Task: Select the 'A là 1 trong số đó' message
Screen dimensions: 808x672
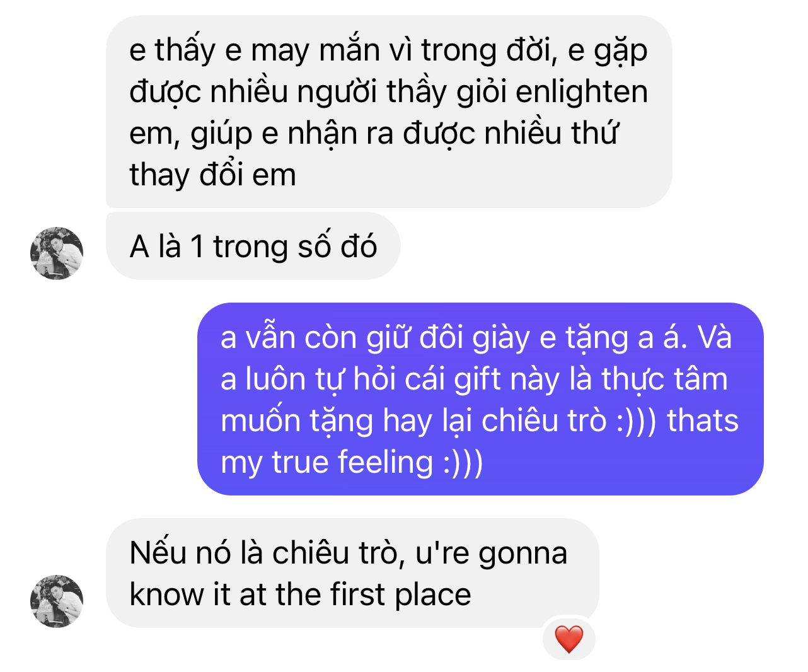Action: [x=253, y=246]
